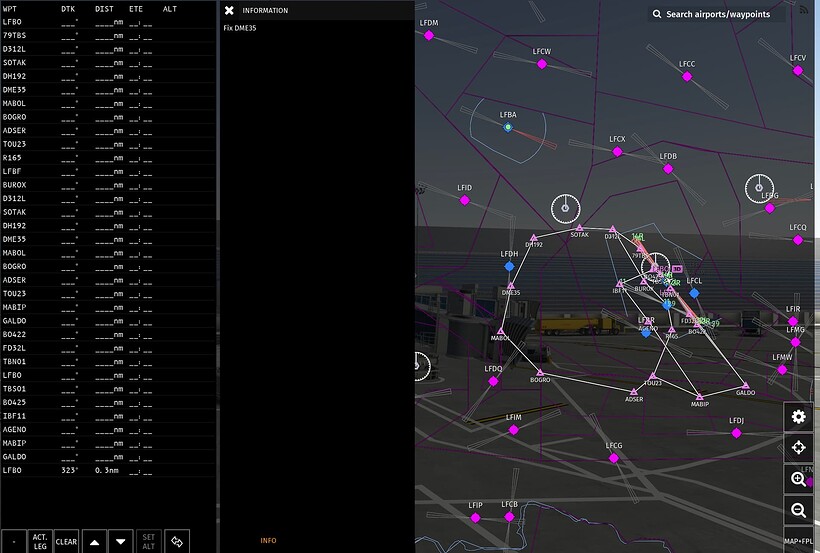Click the Fix DME35 information text

click(240, 28)
